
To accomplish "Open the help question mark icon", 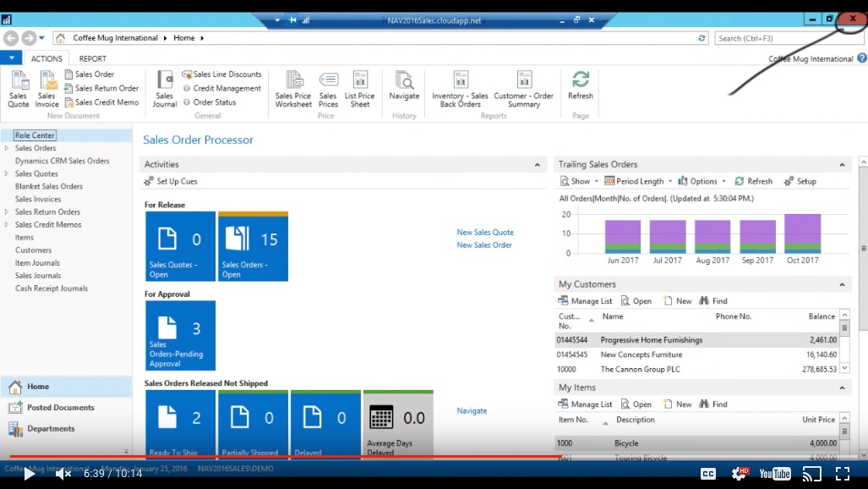I will [x=862, y=58].
